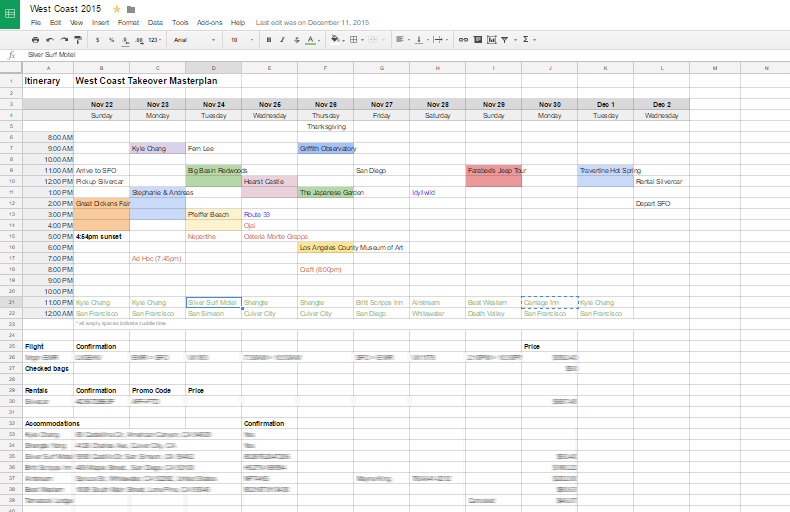This screenshot has height=512, width=790.
Task: Select the Hearst Castle cell
Action: point(270,181)
